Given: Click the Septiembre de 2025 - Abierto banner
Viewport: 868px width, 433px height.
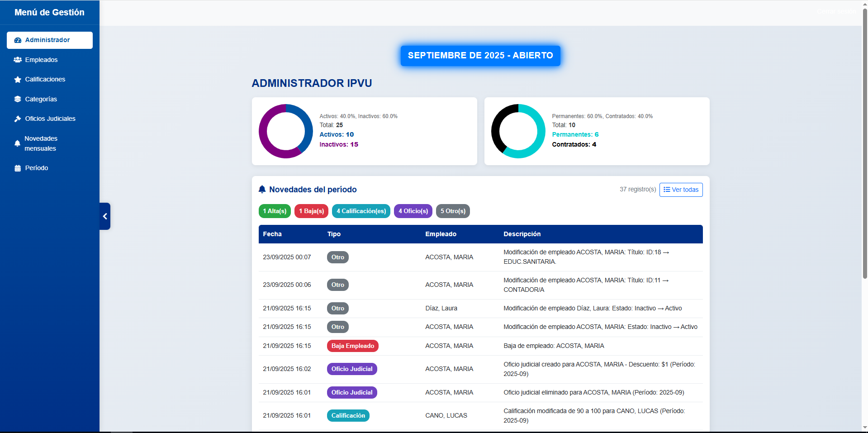Looking at the screenshot, I should [480, 56].
